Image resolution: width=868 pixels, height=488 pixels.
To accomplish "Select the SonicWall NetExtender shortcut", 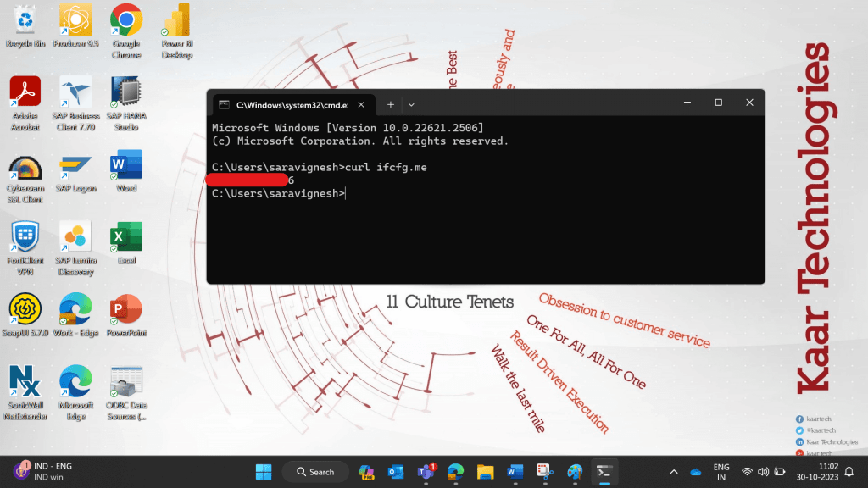I will pos(25,393).
